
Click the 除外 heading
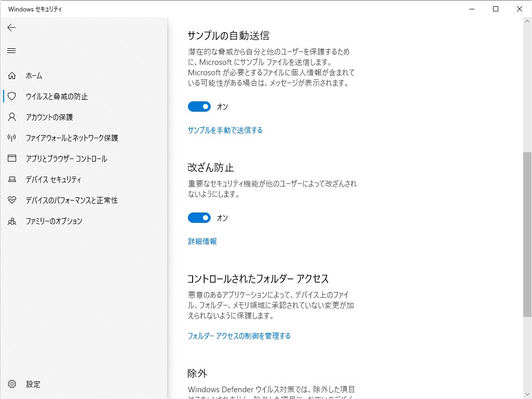(x=197, y=373)
